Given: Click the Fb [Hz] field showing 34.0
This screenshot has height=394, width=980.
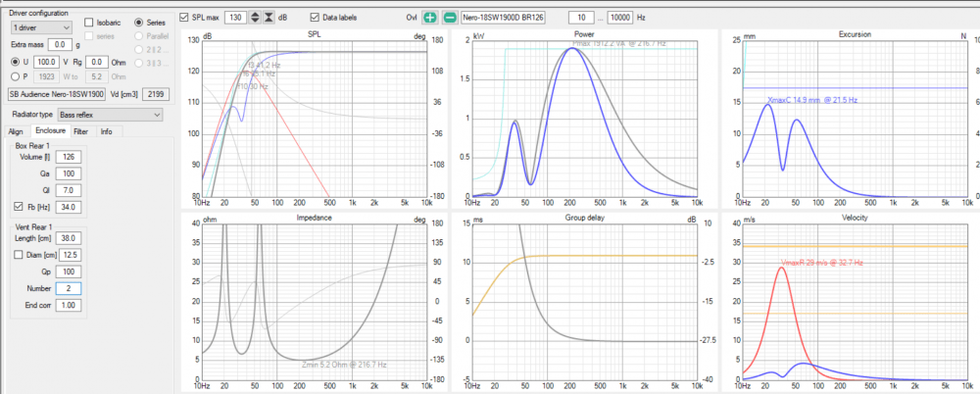Looking at the screenshot, I should [x=69, y=207].
